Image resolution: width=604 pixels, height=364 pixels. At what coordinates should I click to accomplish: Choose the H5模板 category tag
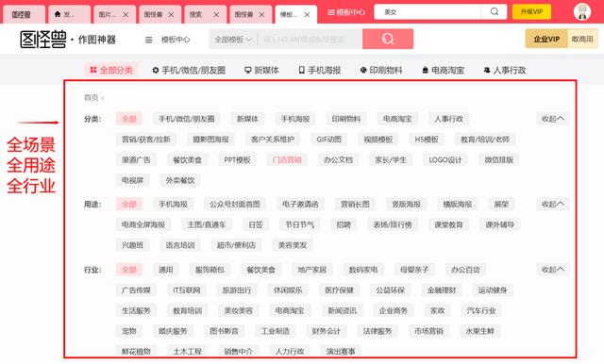click(x=427, y=140)
